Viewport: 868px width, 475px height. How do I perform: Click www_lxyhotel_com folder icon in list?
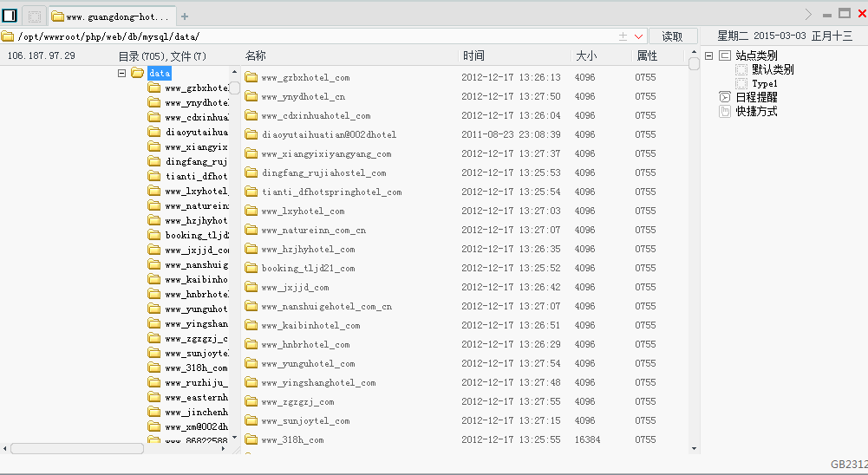pos(251,211)
